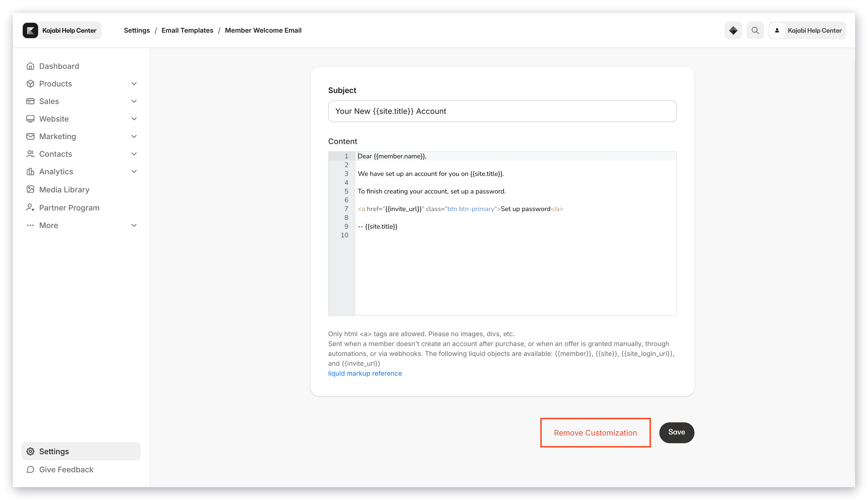Click the Give Feedback speech bubble icon
The width and height of the screenshot is (868, 500).
[30, 469]
